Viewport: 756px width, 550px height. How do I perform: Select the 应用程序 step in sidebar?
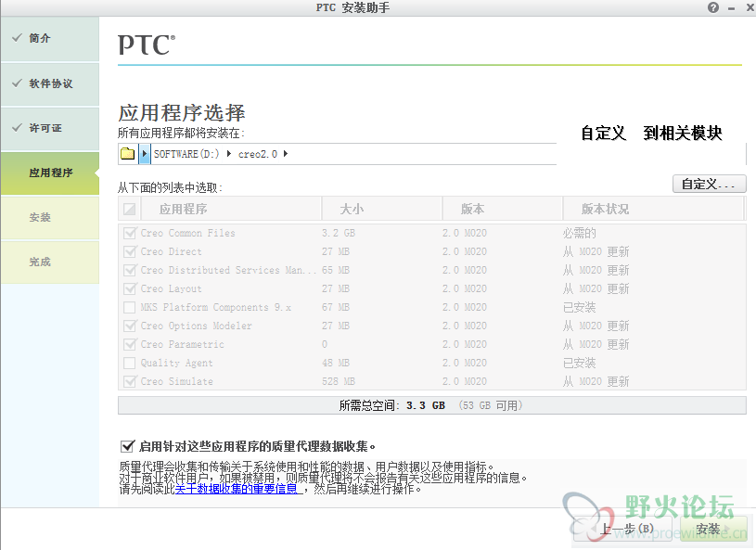pos(50,173)
